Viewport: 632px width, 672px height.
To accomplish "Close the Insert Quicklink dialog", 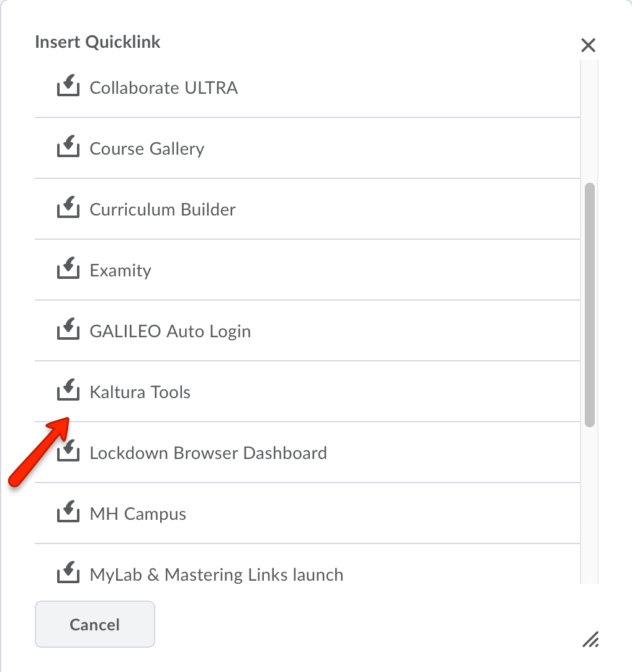I will point(588,45).
